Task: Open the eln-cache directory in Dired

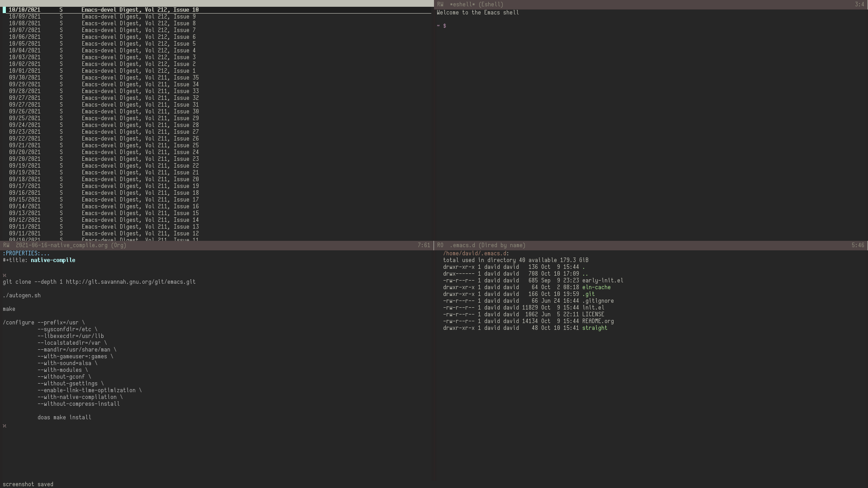Action: point(596,287)
